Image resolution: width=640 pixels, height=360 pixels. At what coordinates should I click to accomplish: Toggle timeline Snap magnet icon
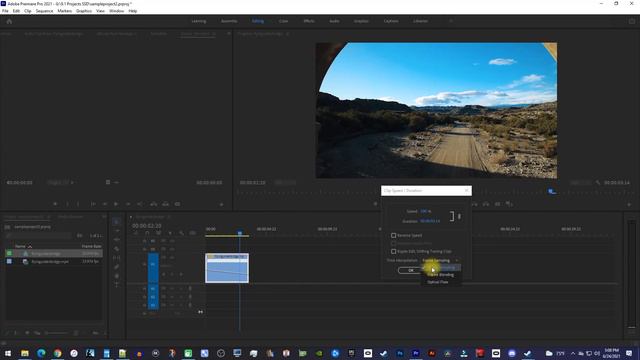[x=147, y=233]
